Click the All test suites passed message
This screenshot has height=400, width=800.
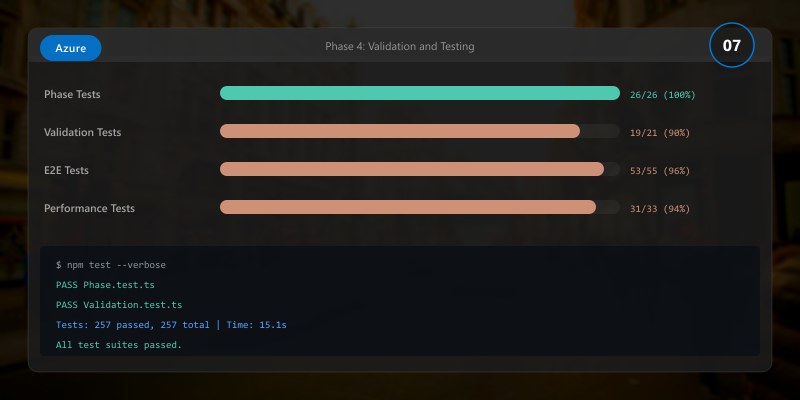[119, 345]
